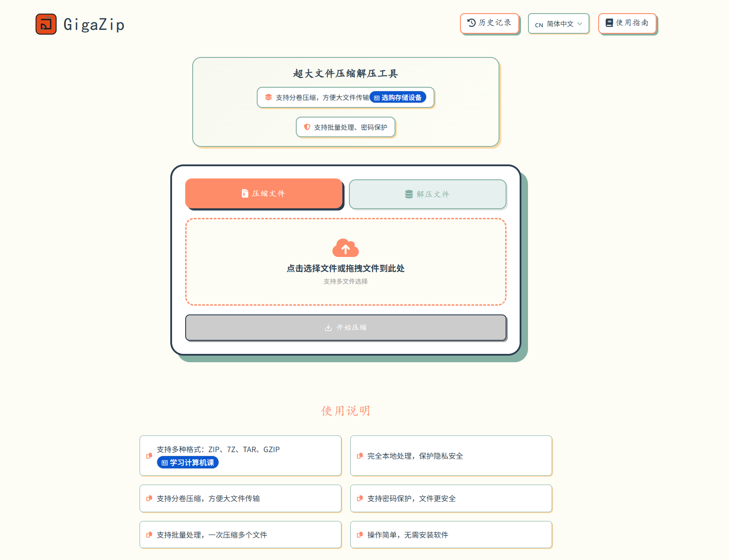
Task: Click the text 操作简单，无需安装软件
Action: 408,535
